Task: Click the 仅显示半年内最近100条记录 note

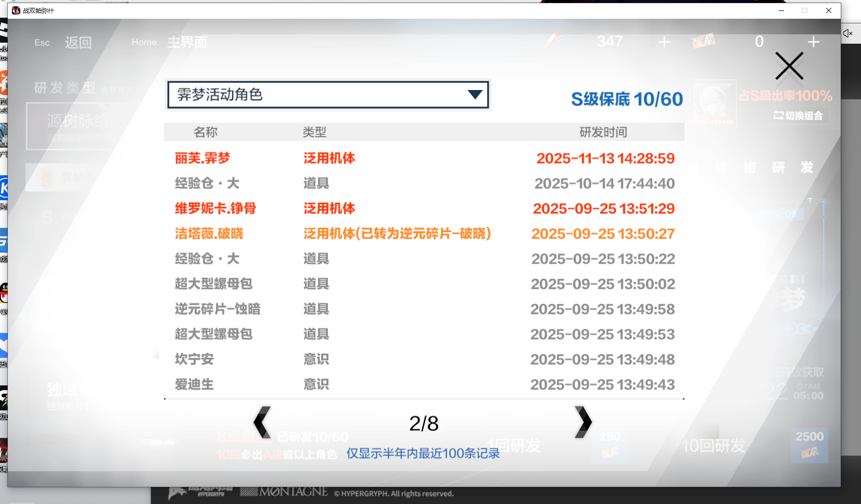Action: click(423, 454)
